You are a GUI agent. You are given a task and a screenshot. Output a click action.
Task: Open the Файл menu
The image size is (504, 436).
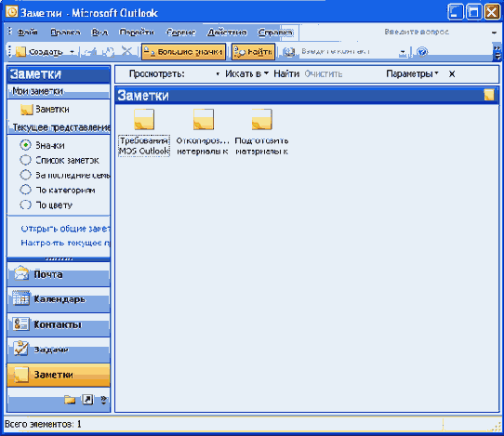tap(27, 32)
